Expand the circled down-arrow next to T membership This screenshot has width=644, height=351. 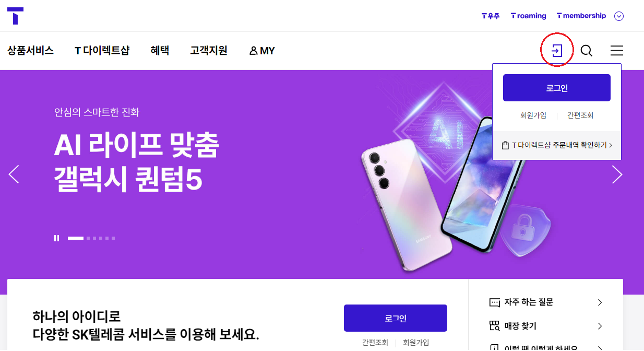click(619, 16)
